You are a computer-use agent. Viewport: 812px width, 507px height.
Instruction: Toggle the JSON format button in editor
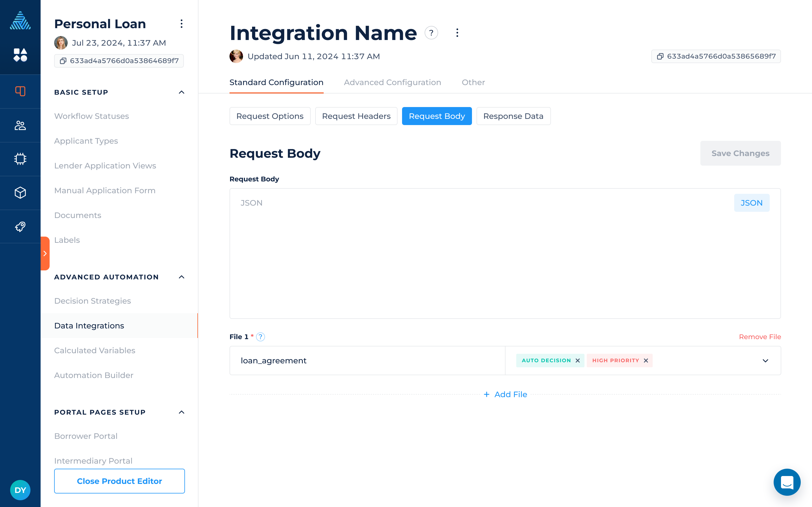(751, 203)
